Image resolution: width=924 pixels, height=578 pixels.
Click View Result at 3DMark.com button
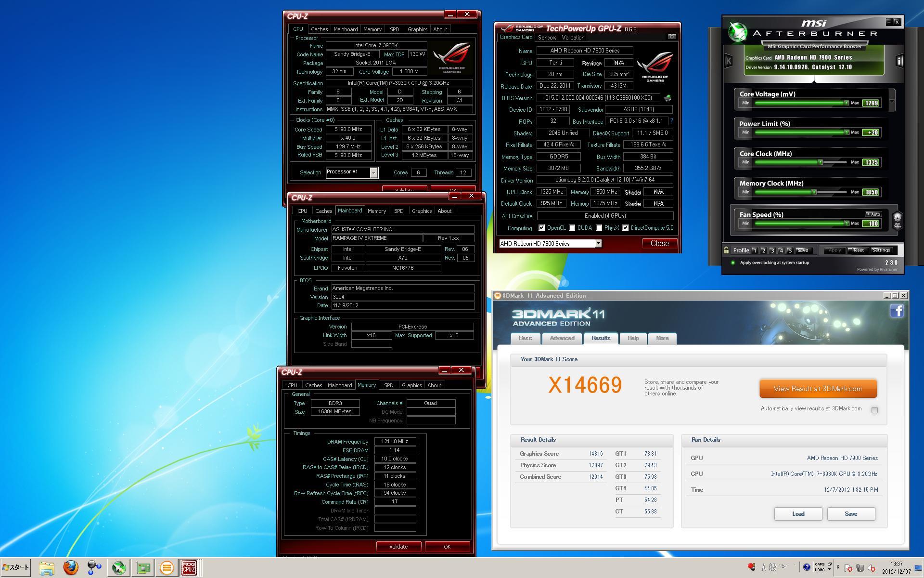pyautogui.click(x=818, y=389)
